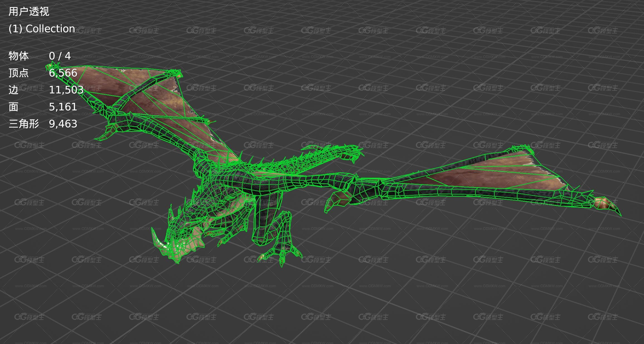Click the edge count '11,503'

coord(66,90)
